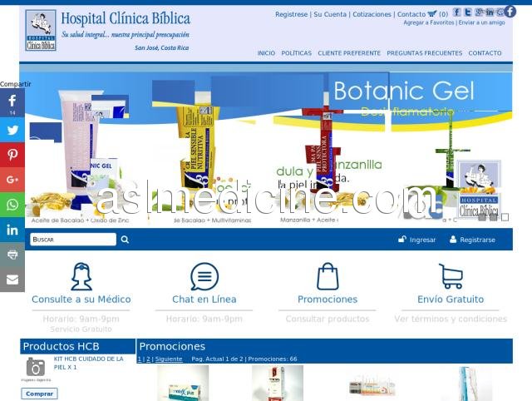Image resolution: width=532 pixels, height=401 pixels.
Task: Go to promotions page 2
Action: 148,359
